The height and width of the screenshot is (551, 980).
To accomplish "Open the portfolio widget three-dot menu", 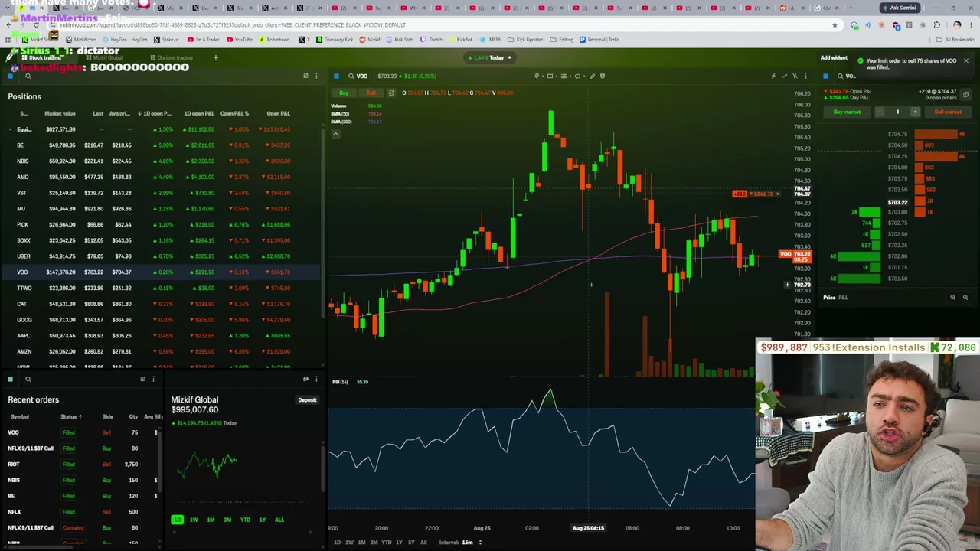I will [x=316, y=379].
